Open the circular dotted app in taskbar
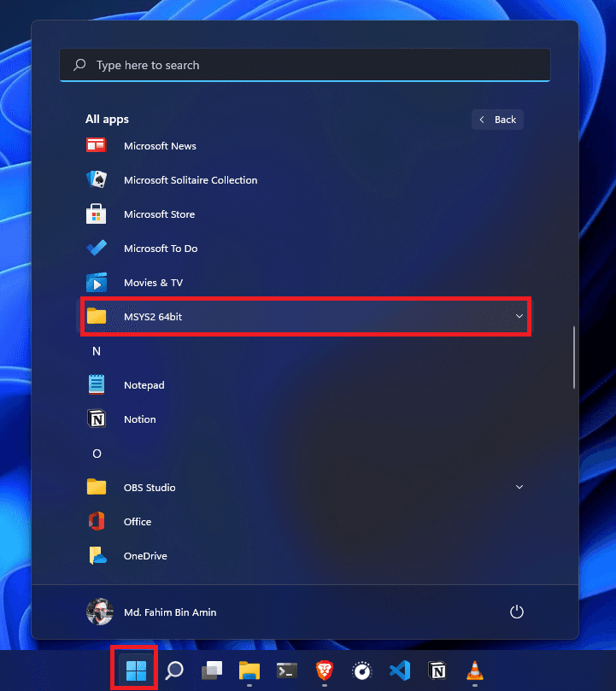This screenshot has height=691, width=616. click(362, 671)
